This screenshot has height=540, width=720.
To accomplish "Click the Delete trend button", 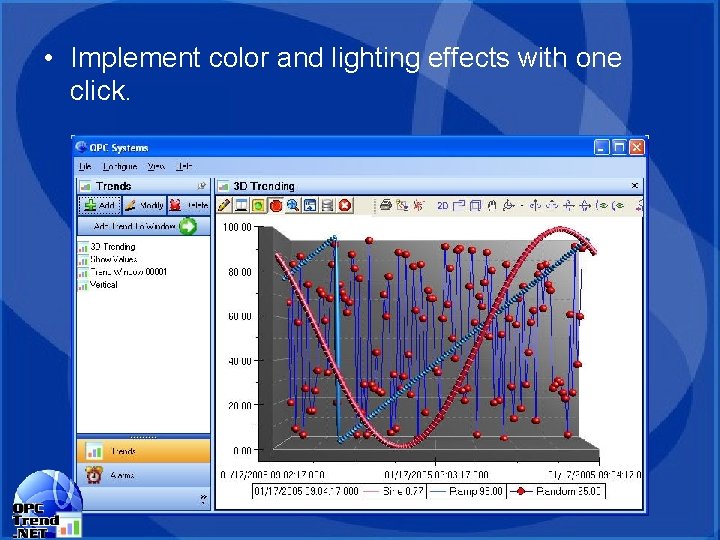I will click(x=189, y=205).
